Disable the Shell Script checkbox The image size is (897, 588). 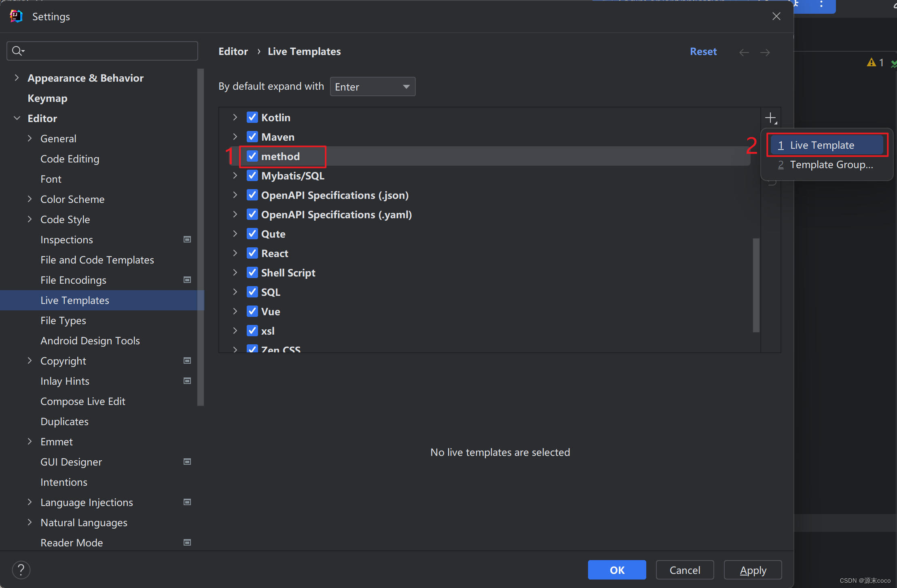[x=252, y=273]
